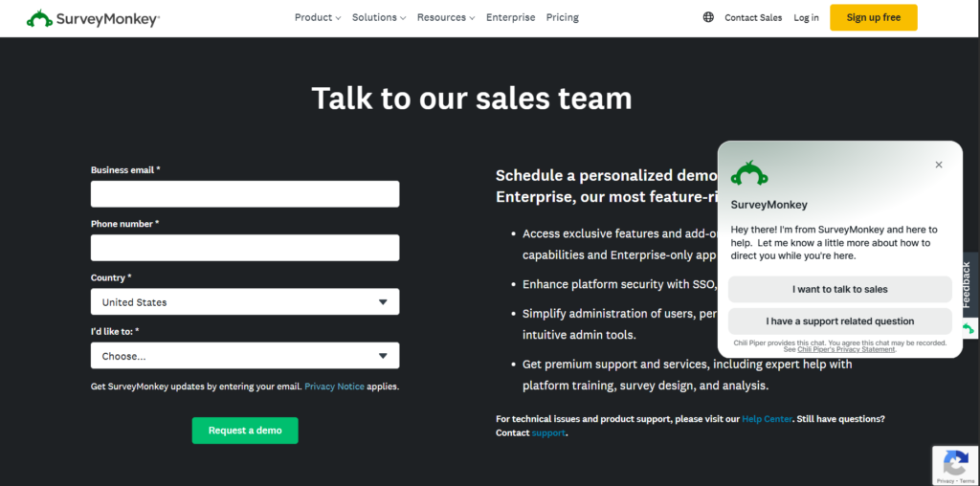This screenshot has height=486, width=980.
Task: Choose "I have a support related question"
Action: [839, 321]
